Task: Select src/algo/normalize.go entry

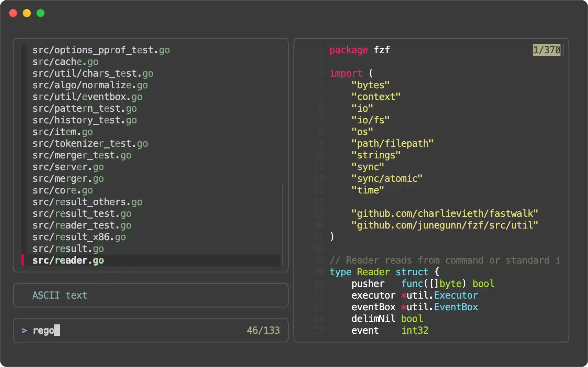Action: click(90, 85)
